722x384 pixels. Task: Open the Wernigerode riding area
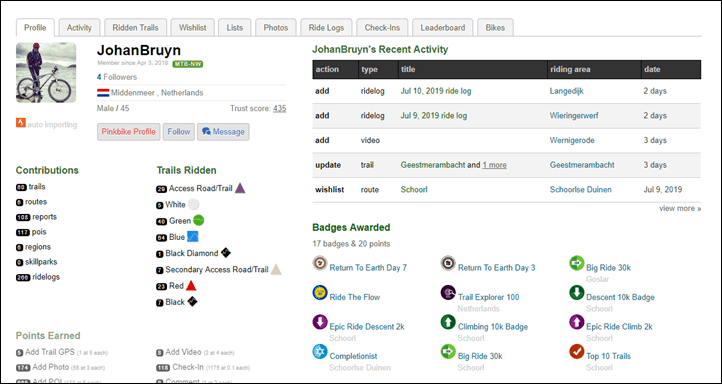coord(572,140)
